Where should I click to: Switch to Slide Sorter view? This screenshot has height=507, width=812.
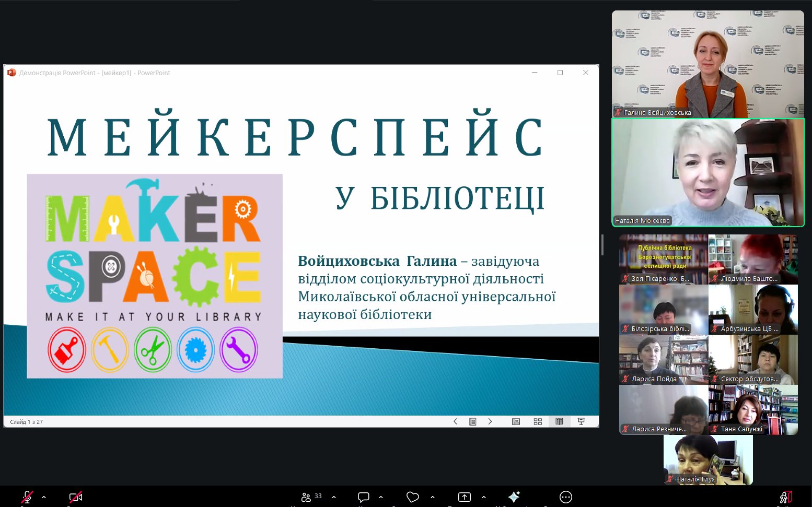[x=538, y=421]
